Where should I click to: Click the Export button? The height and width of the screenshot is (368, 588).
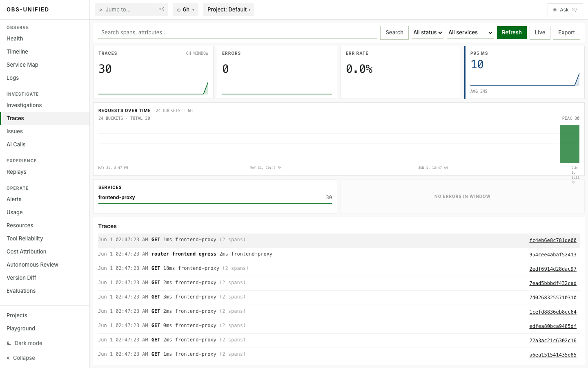[x=566, y=33]
